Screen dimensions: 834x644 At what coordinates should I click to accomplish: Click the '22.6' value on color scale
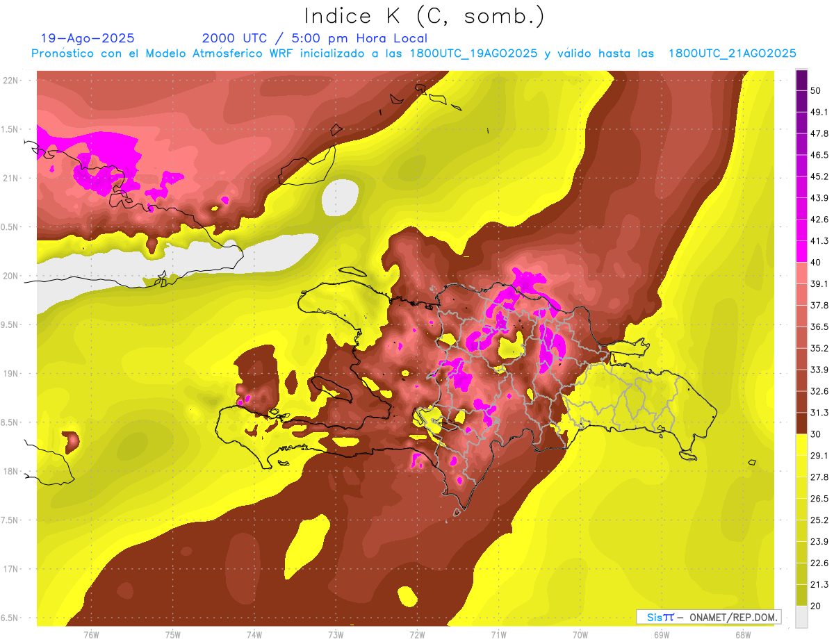coord(819,563)
